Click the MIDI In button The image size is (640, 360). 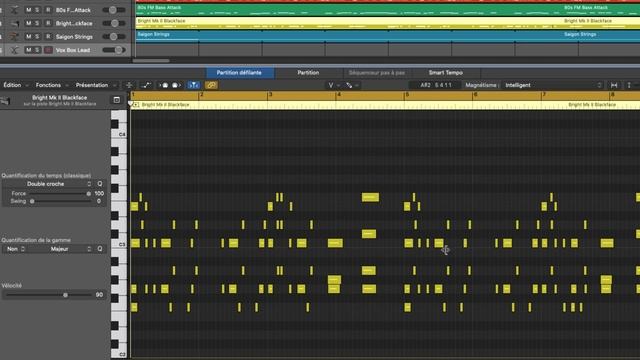click(164, 85)
